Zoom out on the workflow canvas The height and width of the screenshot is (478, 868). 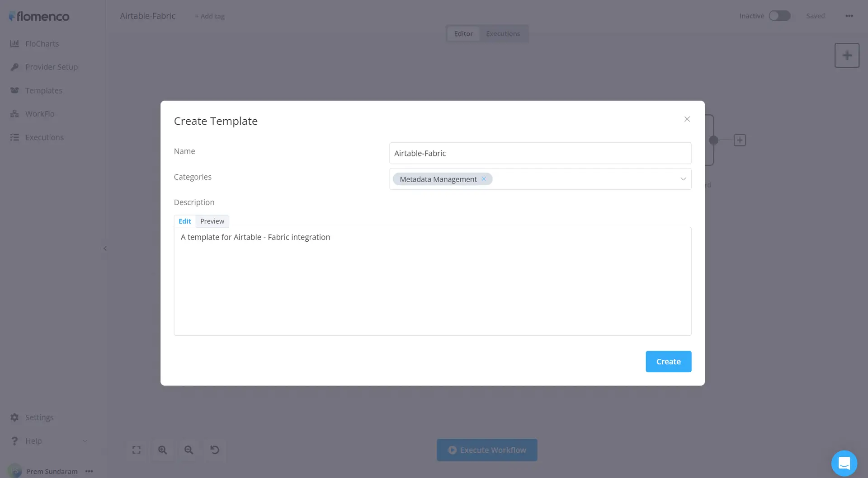(x=189, y=450)
